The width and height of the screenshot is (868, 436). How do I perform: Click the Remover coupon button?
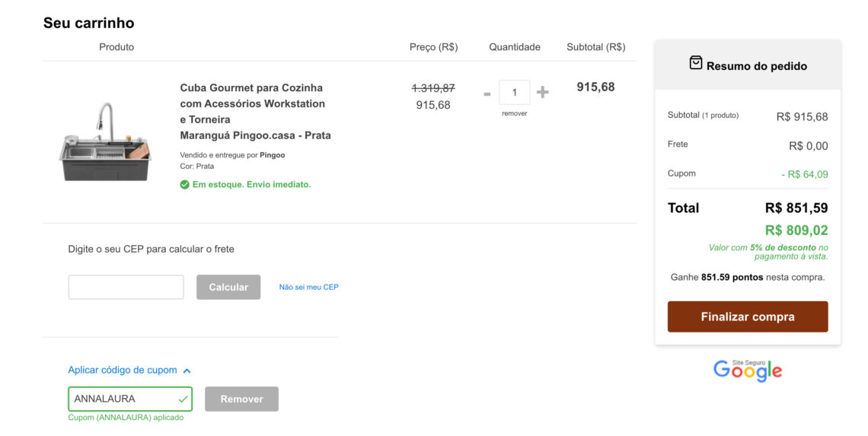[241, 399]
